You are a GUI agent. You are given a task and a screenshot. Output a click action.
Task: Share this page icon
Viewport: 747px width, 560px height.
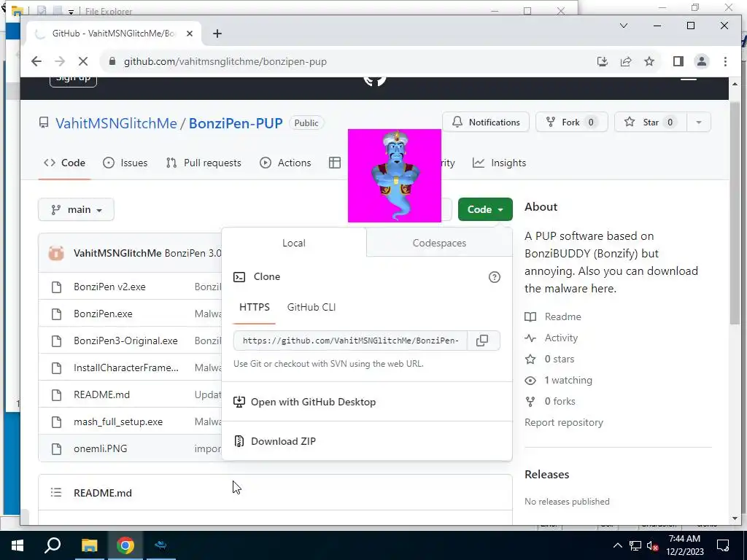click(625, 61)
